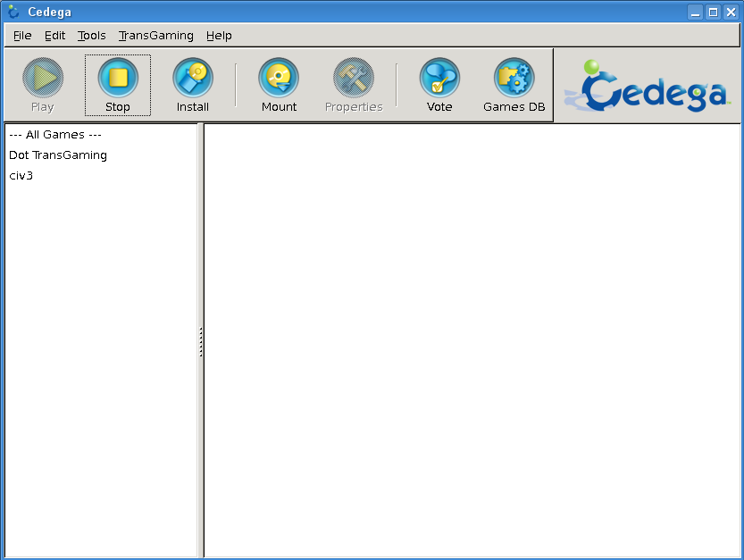This screenshot has height=560, width=744.
Task: Select the '--- All Games ---' list entry
Action: click(x=101, y=135)
